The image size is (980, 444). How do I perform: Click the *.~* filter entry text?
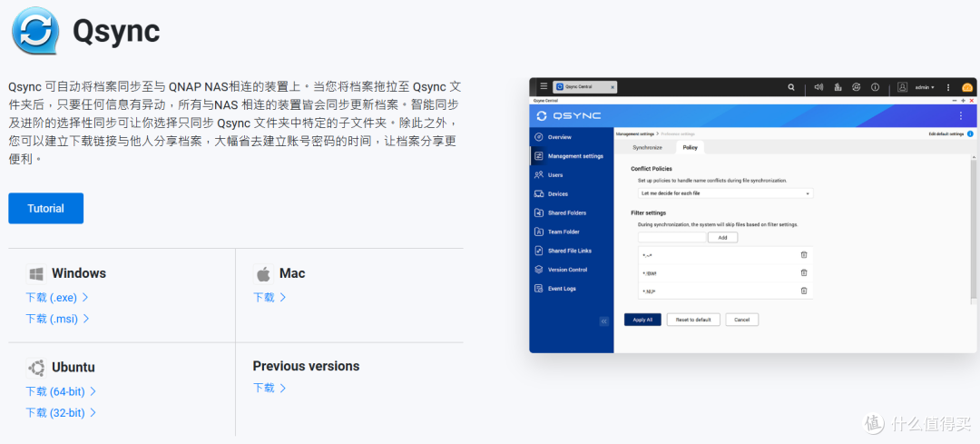click(x=648, y=255)
